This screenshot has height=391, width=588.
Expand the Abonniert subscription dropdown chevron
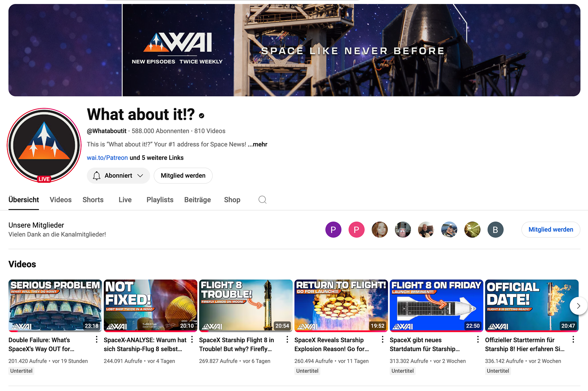[x=140, y=176]
